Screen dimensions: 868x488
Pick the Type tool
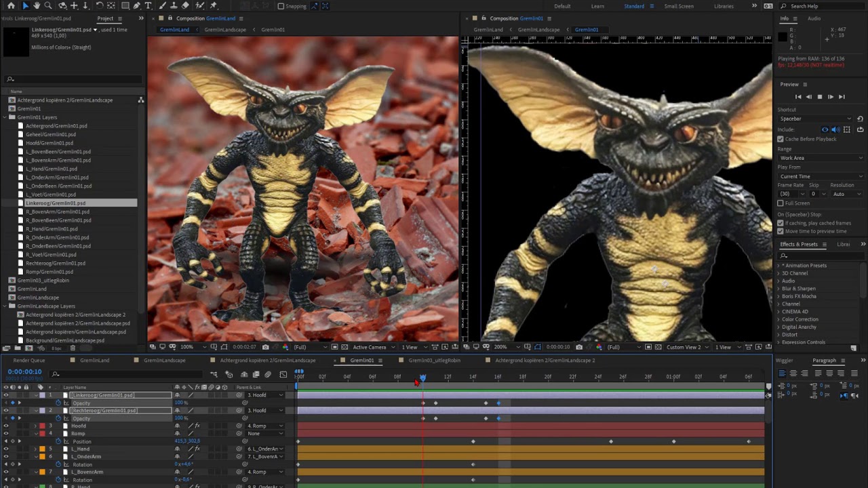[148, 5]
